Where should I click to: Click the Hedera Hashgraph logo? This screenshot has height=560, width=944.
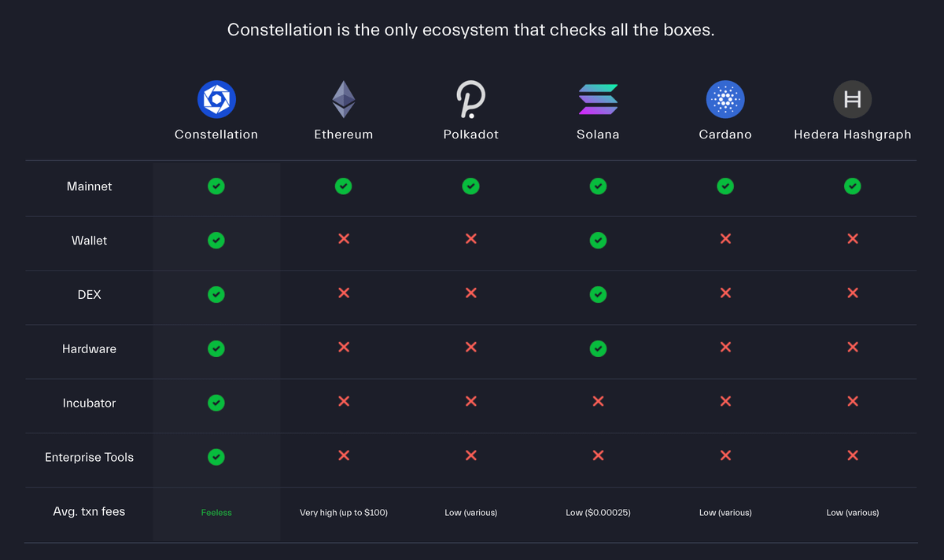point(852,99)
